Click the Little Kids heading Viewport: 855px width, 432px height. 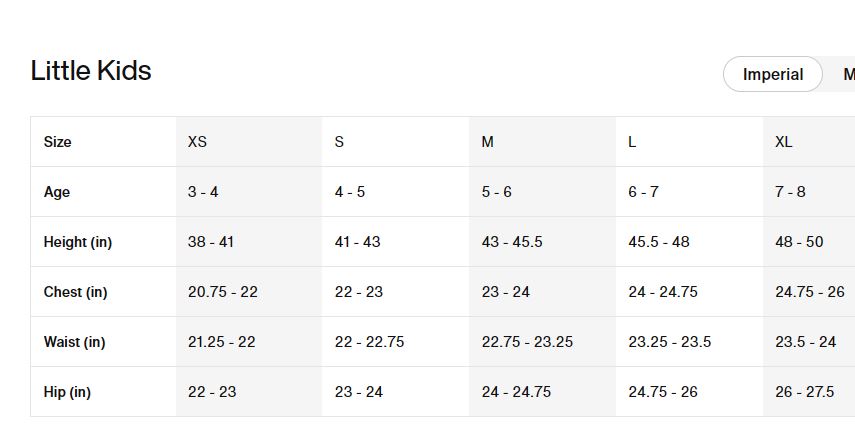[91, 71]
